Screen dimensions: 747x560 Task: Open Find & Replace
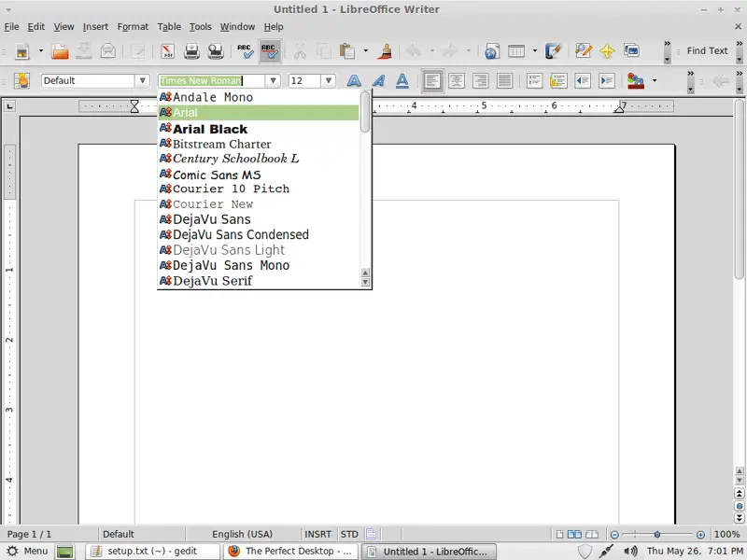coord(583,51)
